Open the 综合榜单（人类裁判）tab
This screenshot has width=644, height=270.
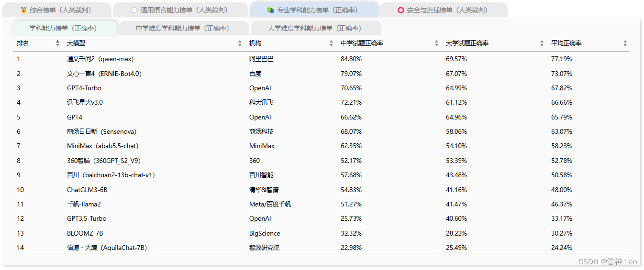pyautogui.click(x=57, y=10)
